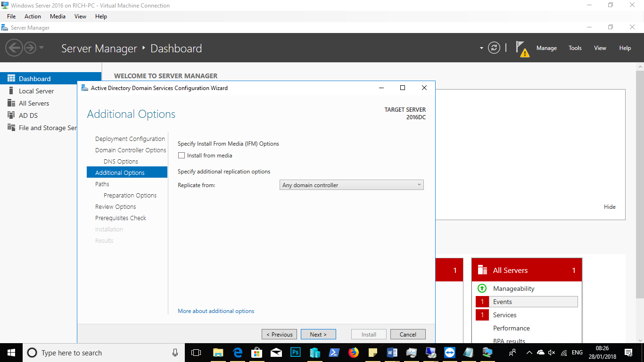644x362 pixels.
Task: Open Microsoft Word from the taskbar
Action: click(x=392, y=353)
